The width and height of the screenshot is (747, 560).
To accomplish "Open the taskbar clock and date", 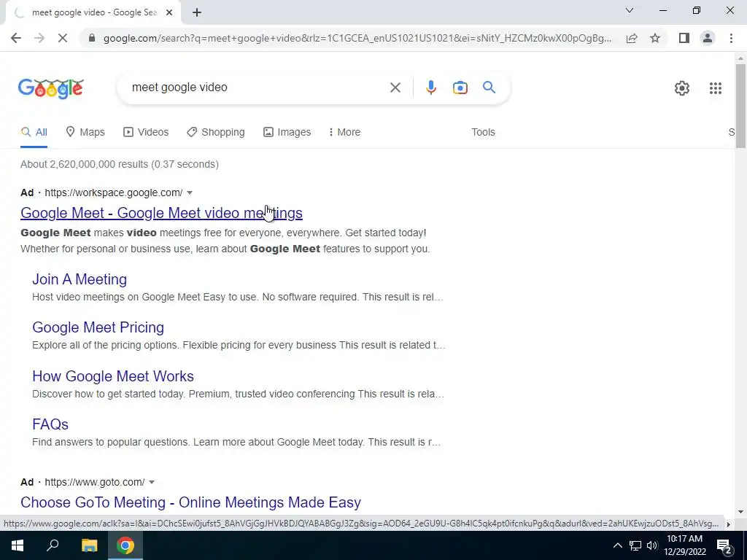I will 685,545.
